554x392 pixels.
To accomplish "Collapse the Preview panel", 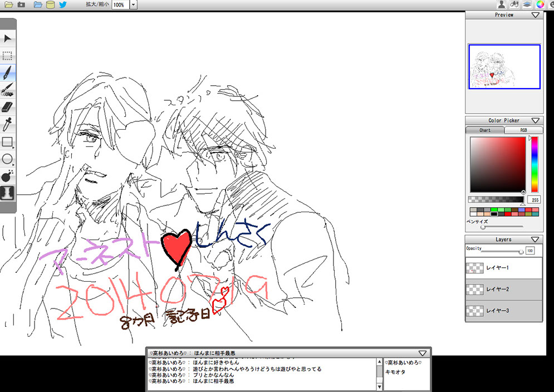I will tap(535, 15).
